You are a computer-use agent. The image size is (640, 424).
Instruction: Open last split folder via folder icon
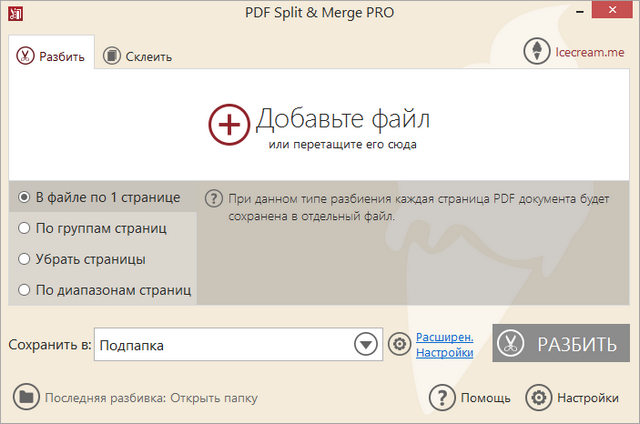26,397
